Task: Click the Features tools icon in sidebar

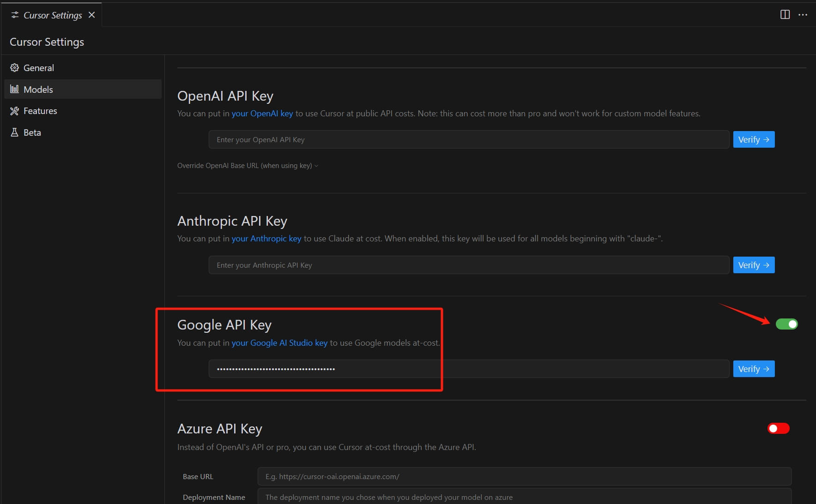Action: coord(14,111)
